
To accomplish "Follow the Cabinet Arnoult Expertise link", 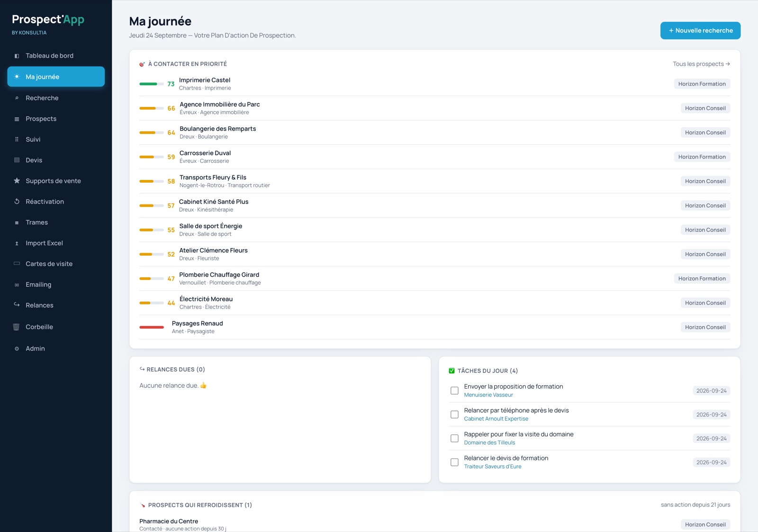I will [496, 419].
